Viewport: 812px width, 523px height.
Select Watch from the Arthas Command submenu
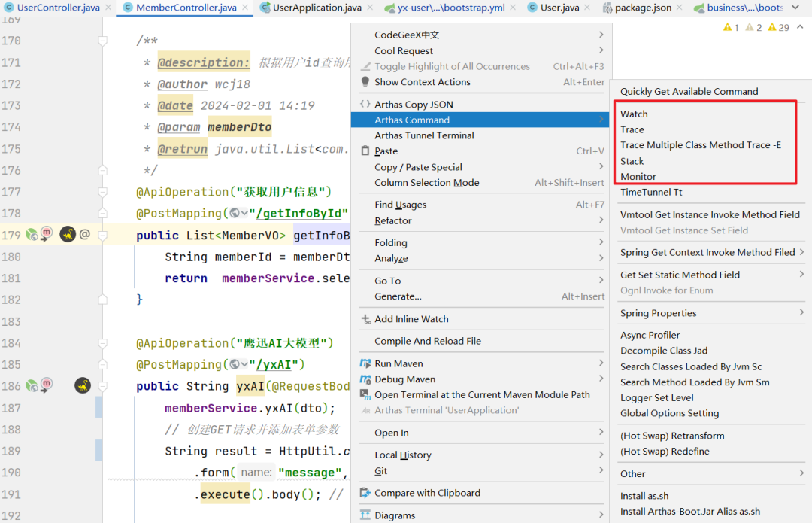pyautogui.click(x=634, y=114)
